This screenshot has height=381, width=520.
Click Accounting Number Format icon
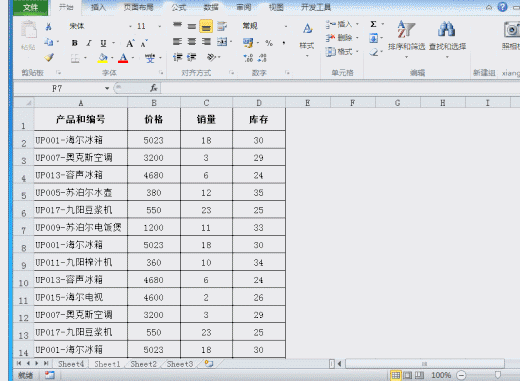pos(248,43)
